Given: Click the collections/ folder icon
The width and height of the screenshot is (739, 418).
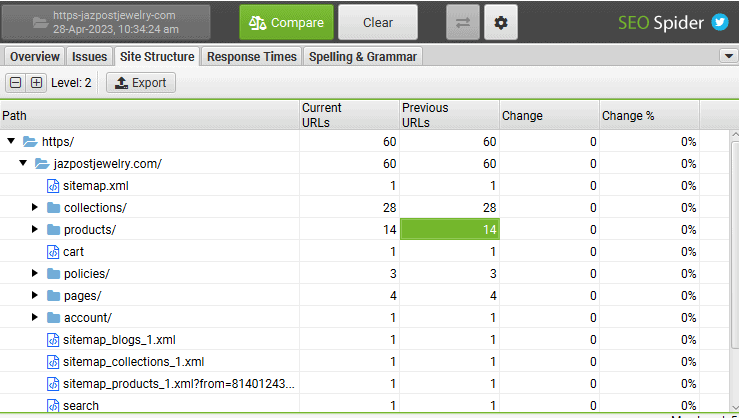Looking at the screenshot, I should click(54, 207).
